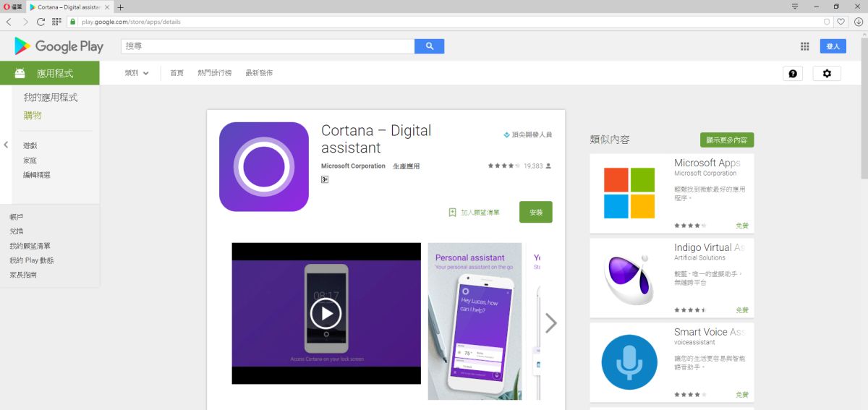
Task: Open the Opera menu button
Action: point(12,7)
